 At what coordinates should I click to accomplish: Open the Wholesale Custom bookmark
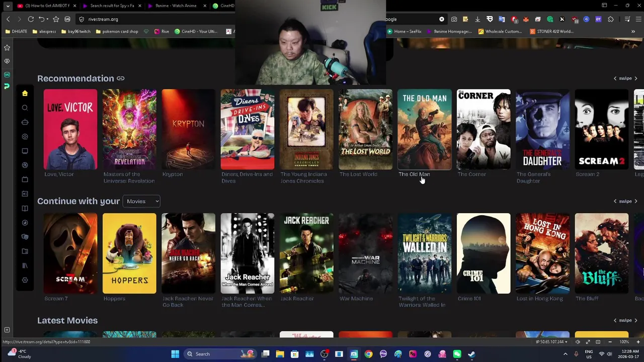pos(500,31)
